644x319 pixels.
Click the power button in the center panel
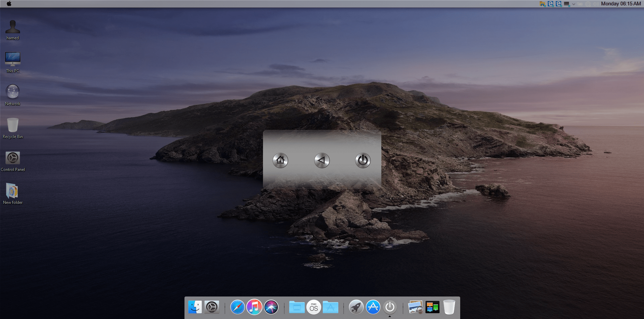[363, 161]
